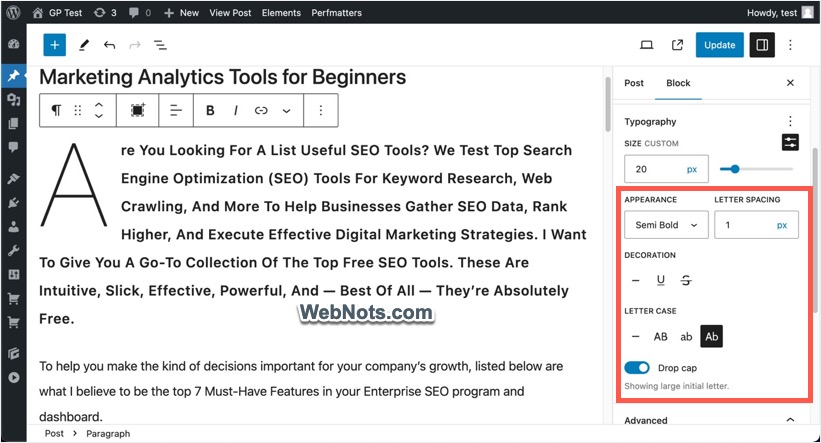This screenshot has width=821, height=443.
Task: Toggle the settings sidebar panel button
Action: point(762,45)
